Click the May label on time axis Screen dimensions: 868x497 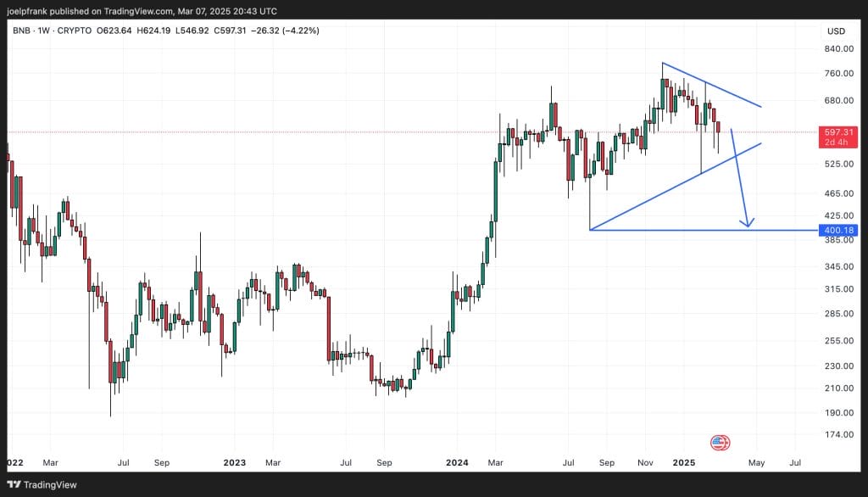pos(757,463)
